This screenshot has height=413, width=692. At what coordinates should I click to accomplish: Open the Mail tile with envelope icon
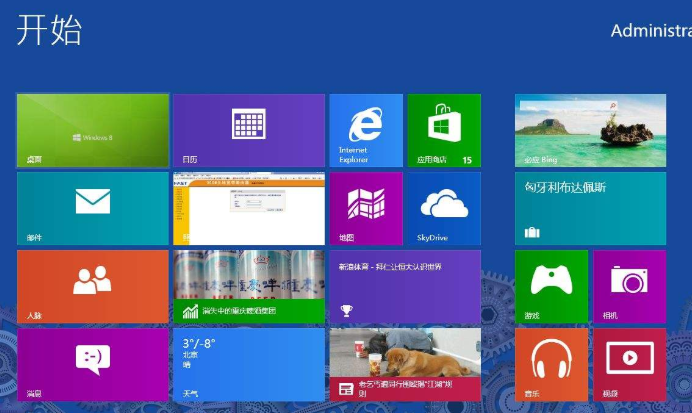92,208
